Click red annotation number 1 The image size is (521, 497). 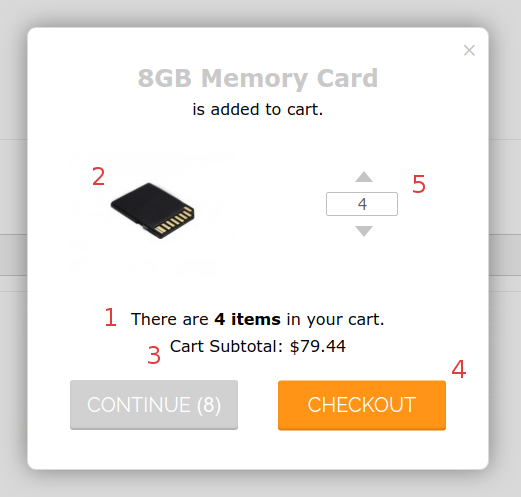point(110,317)
